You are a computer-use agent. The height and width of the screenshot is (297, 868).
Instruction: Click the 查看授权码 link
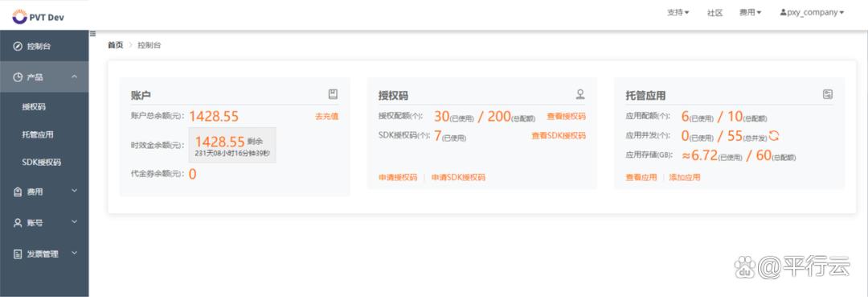[567, 117]
